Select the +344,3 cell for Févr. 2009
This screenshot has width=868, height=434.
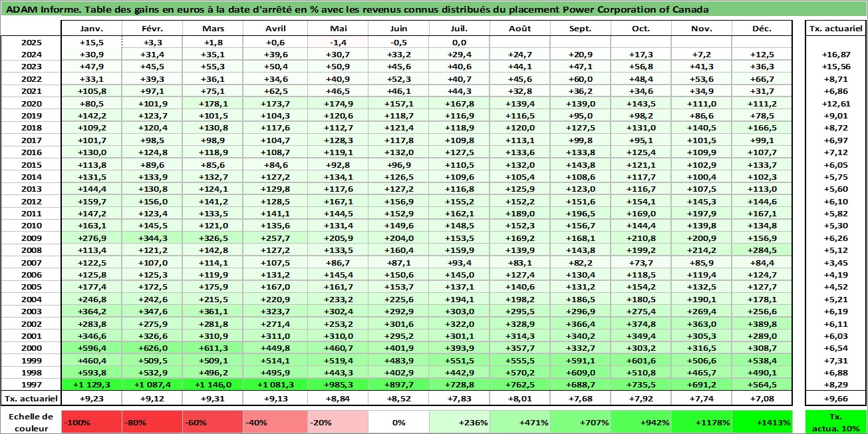click(x=152, y=238)
